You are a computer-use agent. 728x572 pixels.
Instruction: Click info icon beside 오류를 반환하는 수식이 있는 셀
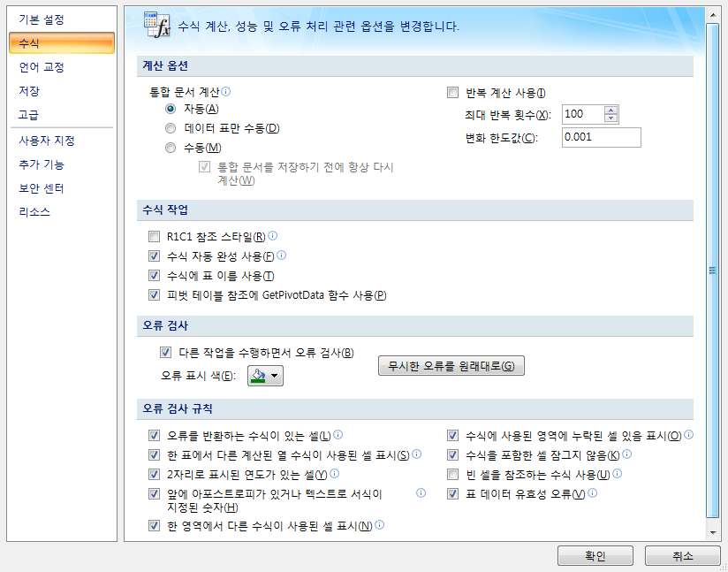point(338,435)
